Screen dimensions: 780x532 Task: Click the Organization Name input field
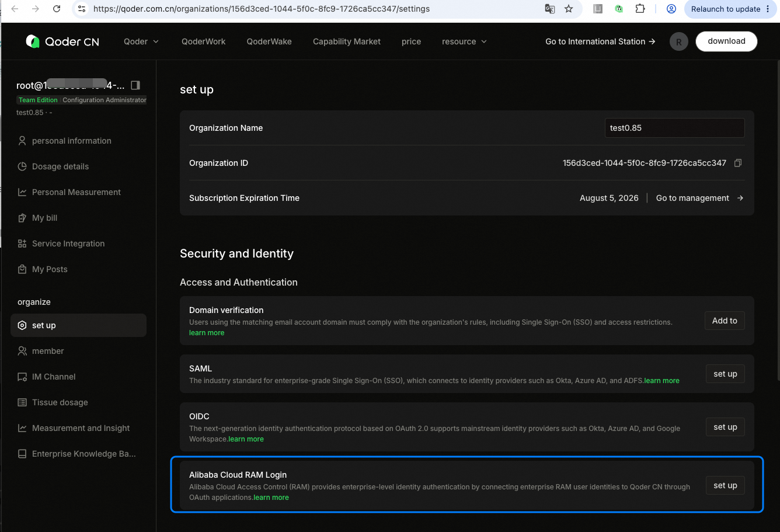(x=674, y=128)
